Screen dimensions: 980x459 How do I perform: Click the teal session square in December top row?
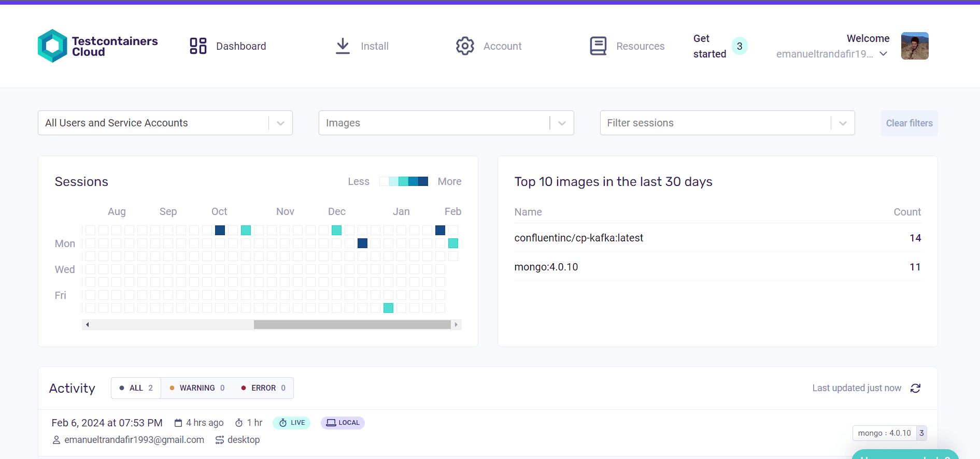point(336,230)
